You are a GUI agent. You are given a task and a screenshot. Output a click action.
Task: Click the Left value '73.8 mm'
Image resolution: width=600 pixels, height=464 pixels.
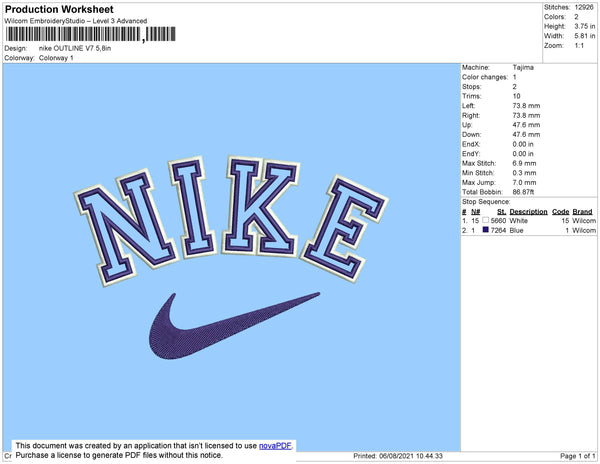526,106
